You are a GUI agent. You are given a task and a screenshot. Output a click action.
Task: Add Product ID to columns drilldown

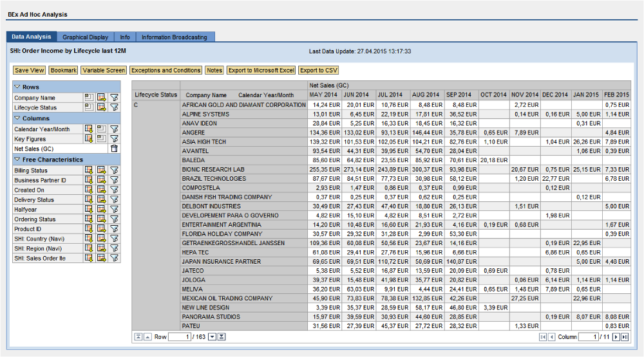(101, 229)
